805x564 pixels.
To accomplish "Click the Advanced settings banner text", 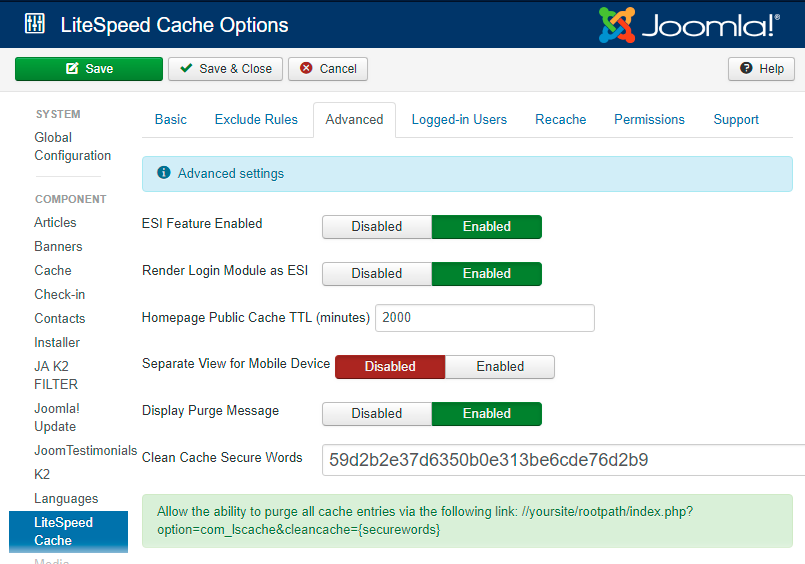I will click(231, 173).
